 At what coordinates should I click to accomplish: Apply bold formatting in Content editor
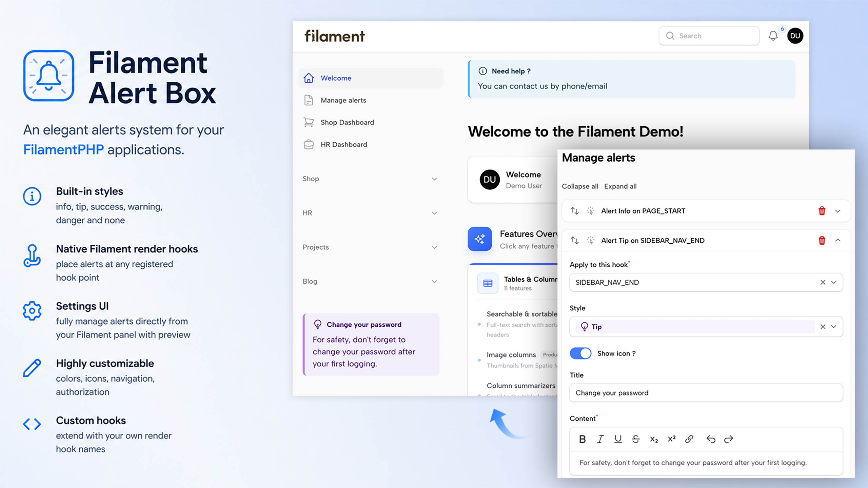click(x=583, y=439)
